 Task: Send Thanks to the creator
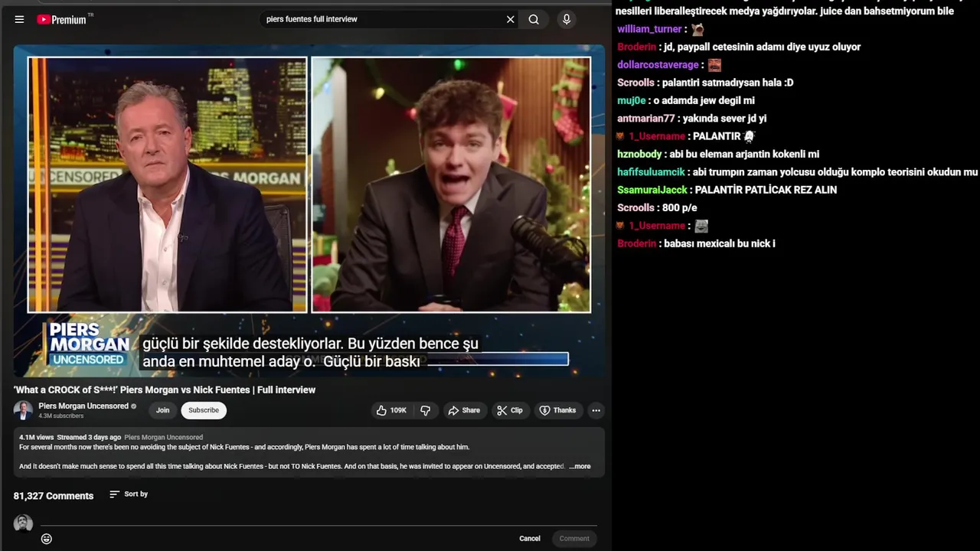pyautogui.click(x=557, y=410)
